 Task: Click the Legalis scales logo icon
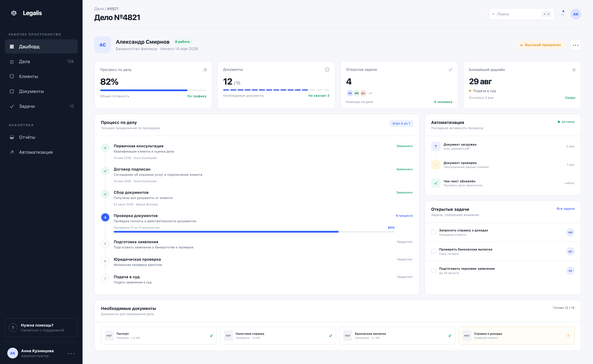click(14, 13)
